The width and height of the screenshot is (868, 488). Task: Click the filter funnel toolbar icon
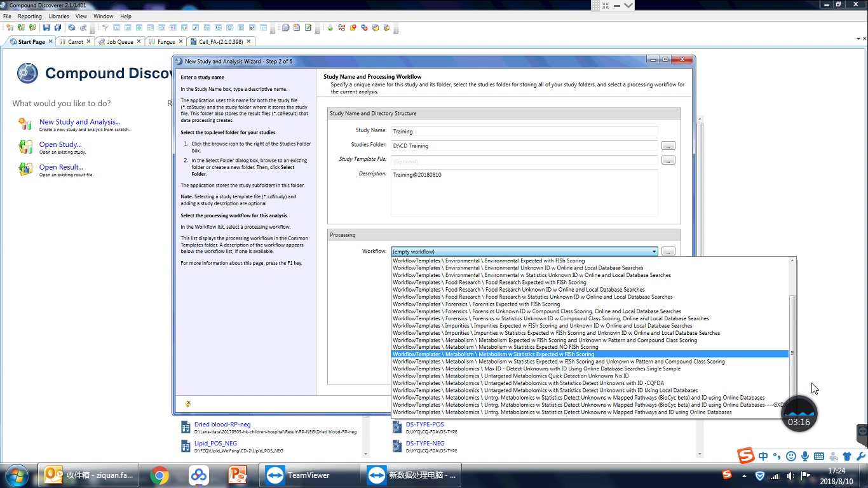coord(105,28)
